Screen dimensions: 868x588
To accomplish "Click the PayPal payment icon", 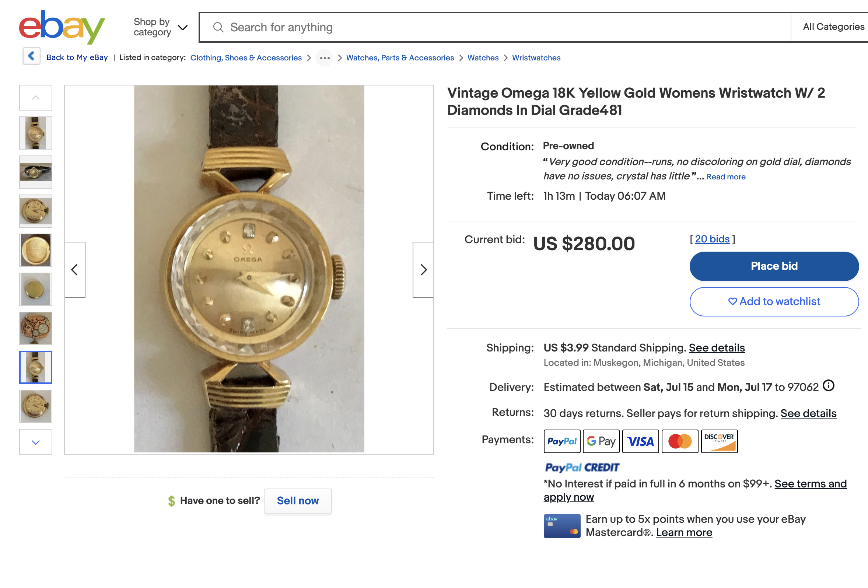I will (562, 441).
